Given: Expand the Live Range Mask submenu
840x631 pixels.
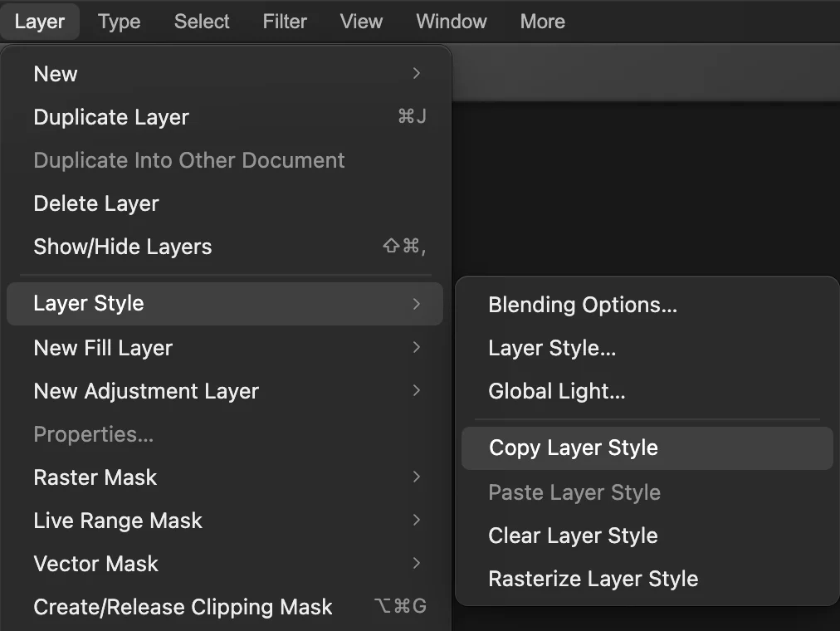Looking at the screenshot, I should [225, 521].
